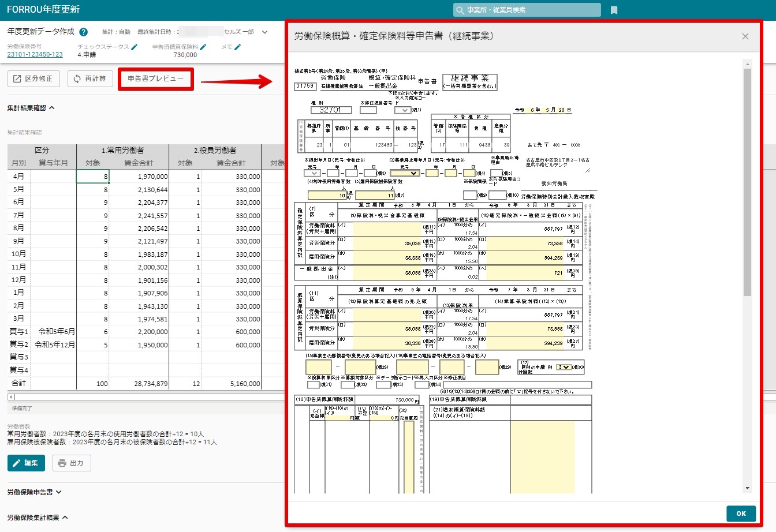The image size is (776, 532).
Task: Click the search magnifier icon in top bar
Action: coord(460,10)
